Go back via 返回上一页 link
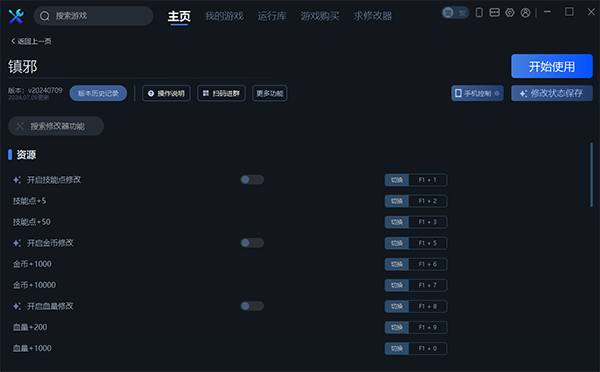Image resolution: width=600 pixels, height=372 pixels. pos(31,41)
